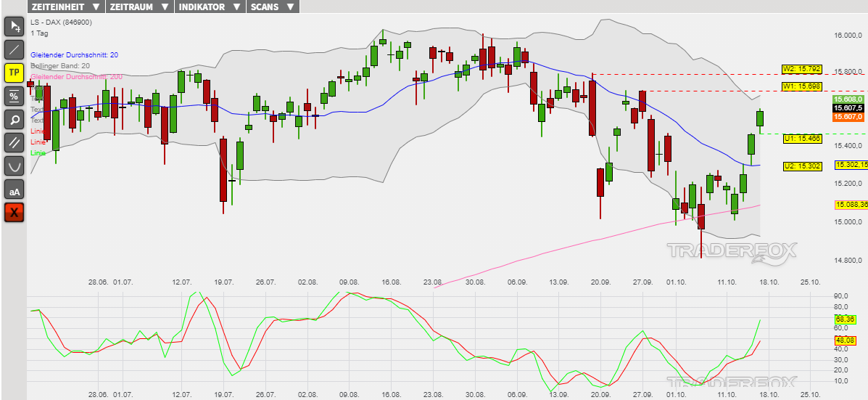Click the 1 Tag timeframe label
Screen dimensions: 868x400
[x=40, y=33]
